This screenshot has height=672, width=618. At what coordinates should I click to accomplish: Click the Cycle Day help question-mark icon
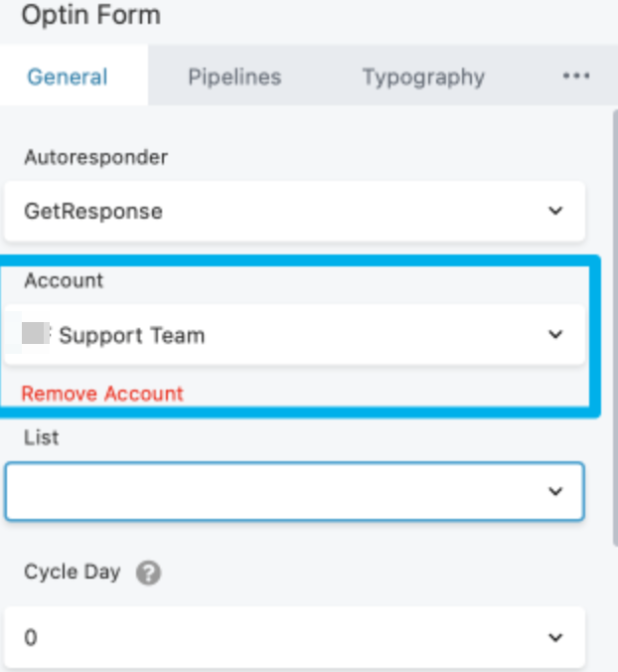pyautogui.click(x=148, y=574)
